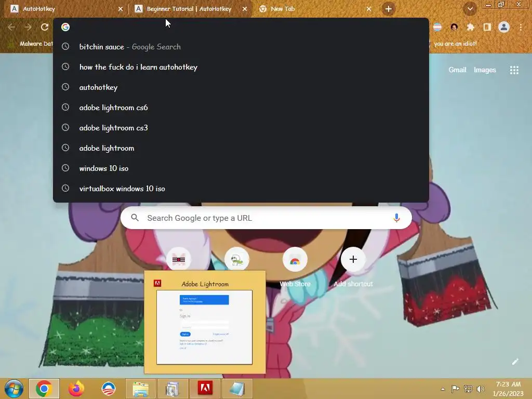Open the volume speaker tray icon
Image resolution: width=532 pixels, height=399 pixels.
click(480, 389)
